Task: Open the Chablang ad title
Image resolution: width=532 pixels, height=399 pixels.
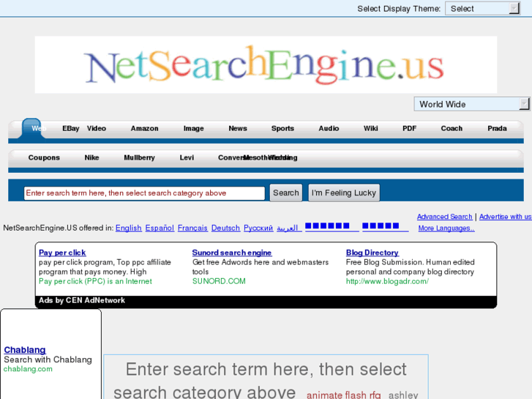Action: [x=25, y=350]
